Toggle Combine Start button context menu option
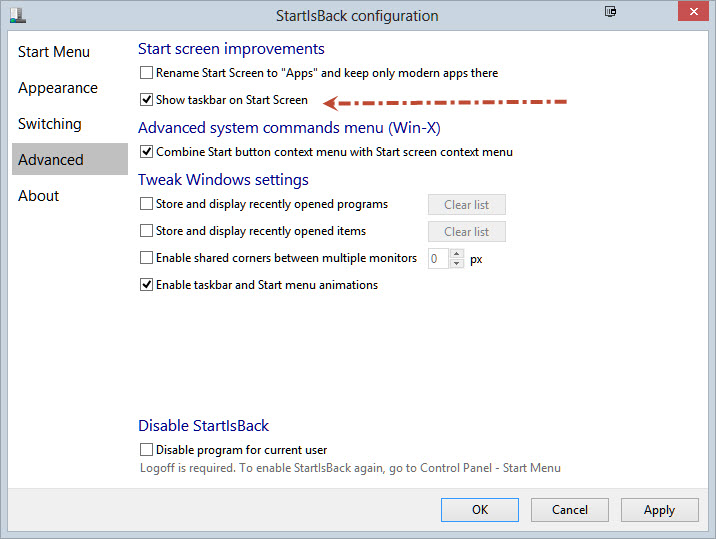The height and width of the screenshot is (539, 716). point(147,152)
